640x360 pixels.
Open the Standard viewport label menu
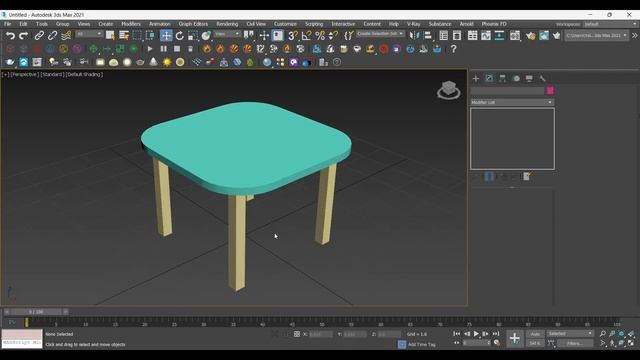52,75
